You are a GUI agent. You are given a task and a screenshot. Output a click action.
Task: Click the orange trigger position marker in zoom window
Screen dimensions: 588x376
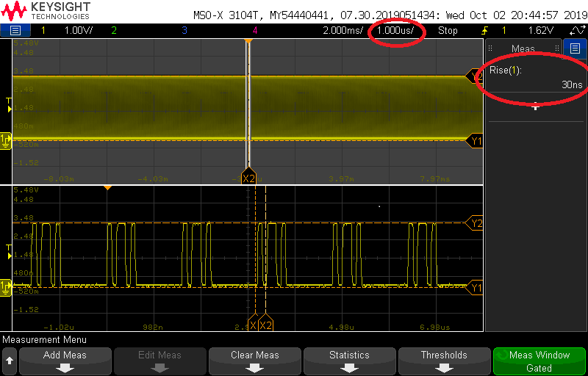tap(107, 189)
